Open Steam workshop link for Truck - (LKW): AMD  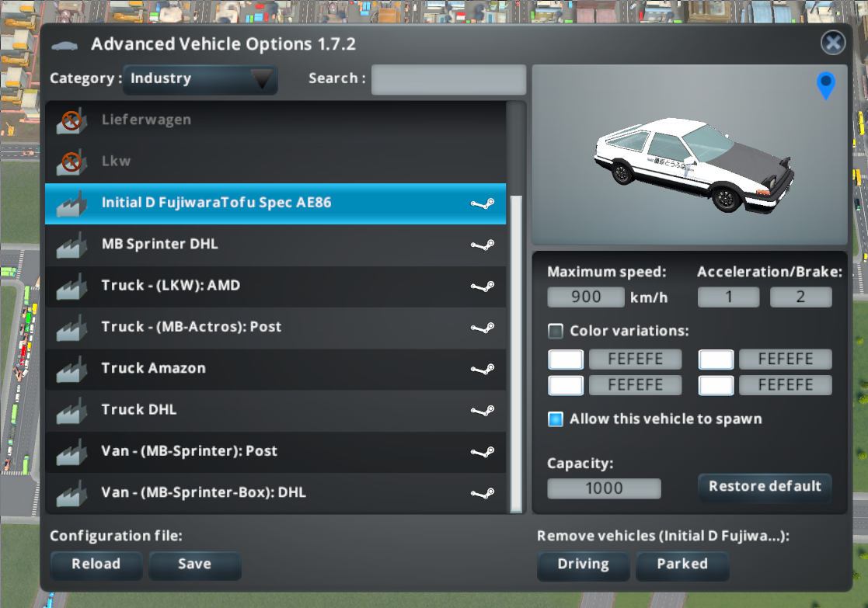tap(482, 287)
